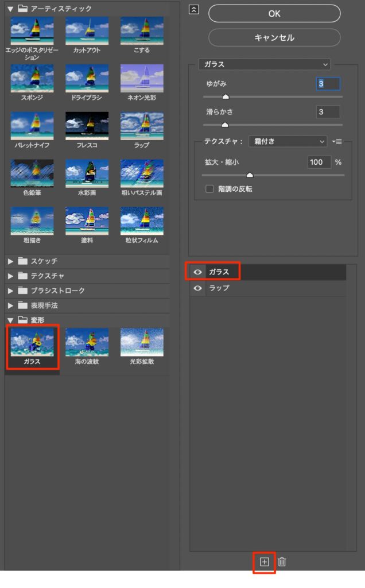The height and width of the screenshot is (588, 365).
Task: Click the collapse gallery double-arrow icon
Action: (193, 10)
